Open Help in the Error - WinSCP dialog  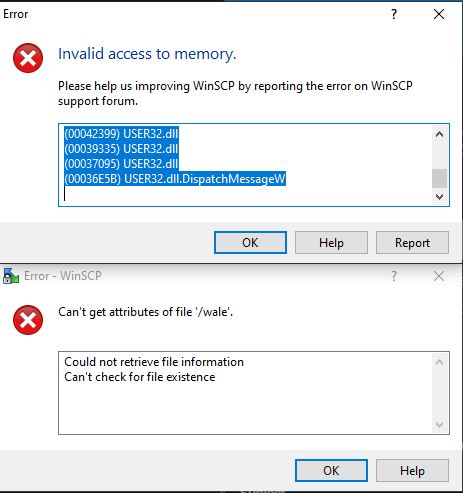412,471
